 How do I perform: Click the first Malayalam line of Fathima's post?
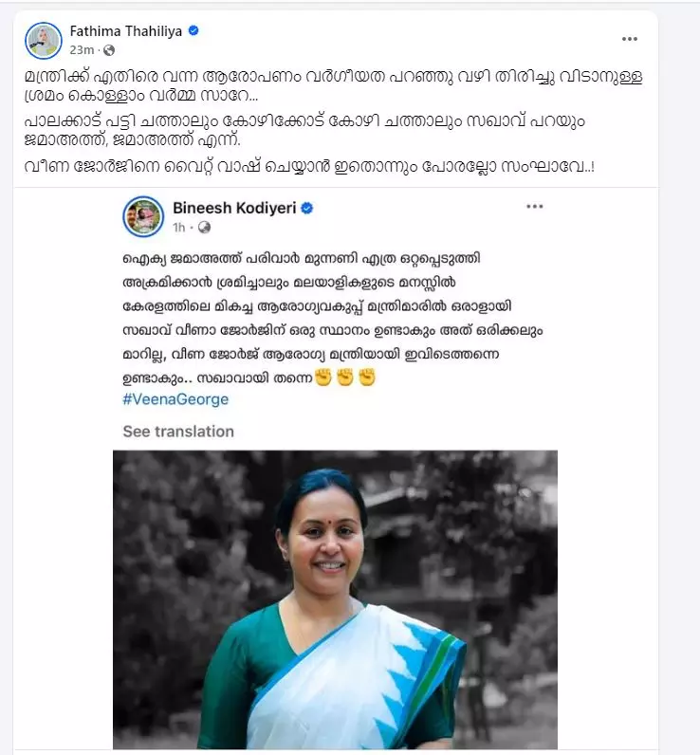(333, 77)
